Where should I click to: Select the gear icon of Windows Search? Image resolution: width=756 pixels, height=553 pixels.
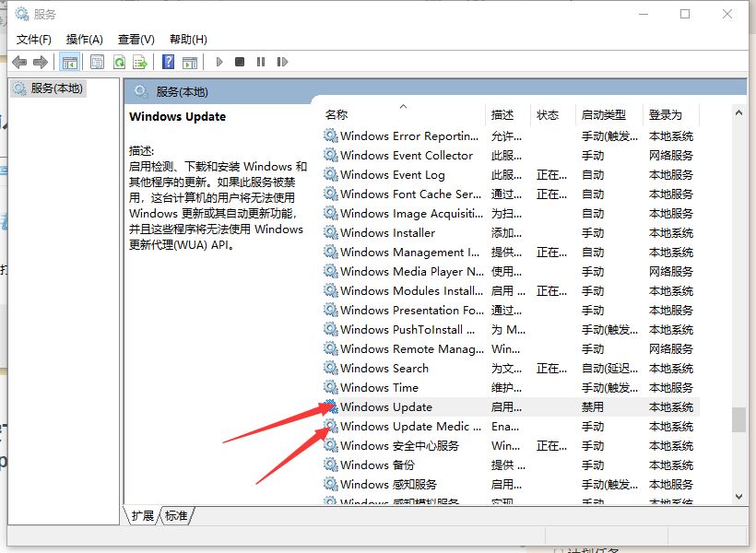click(330, 368)
